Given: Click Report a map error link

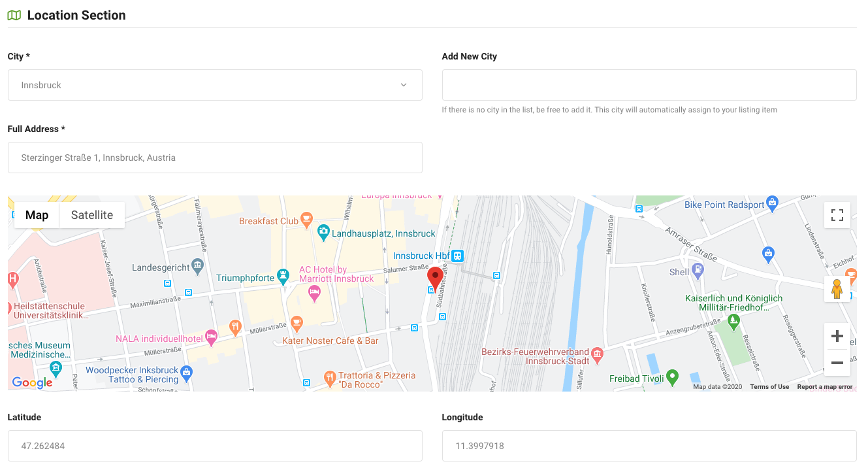Looking at the screenshot, I should coord(825,387).
